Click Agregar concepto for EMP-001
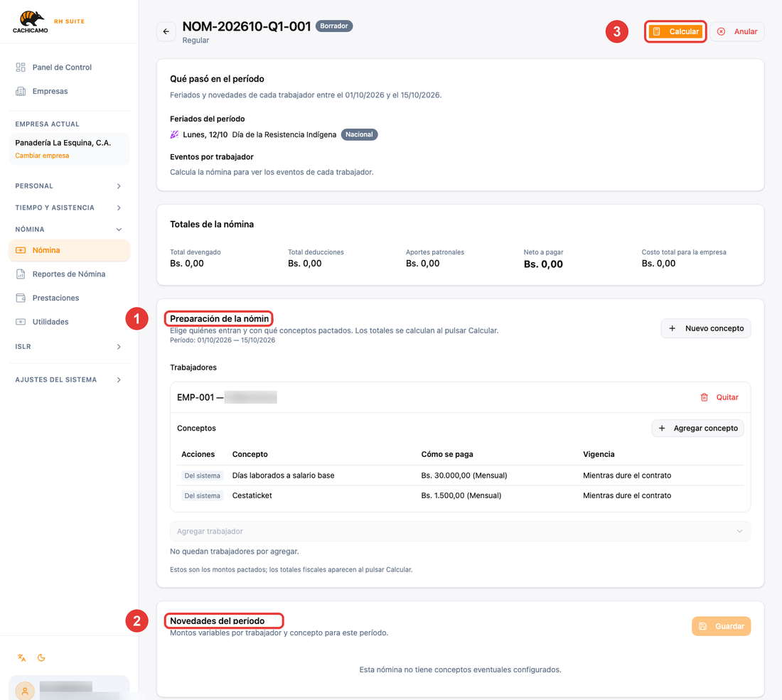Viewport: 782px width, 700px height. click(697, 429)
